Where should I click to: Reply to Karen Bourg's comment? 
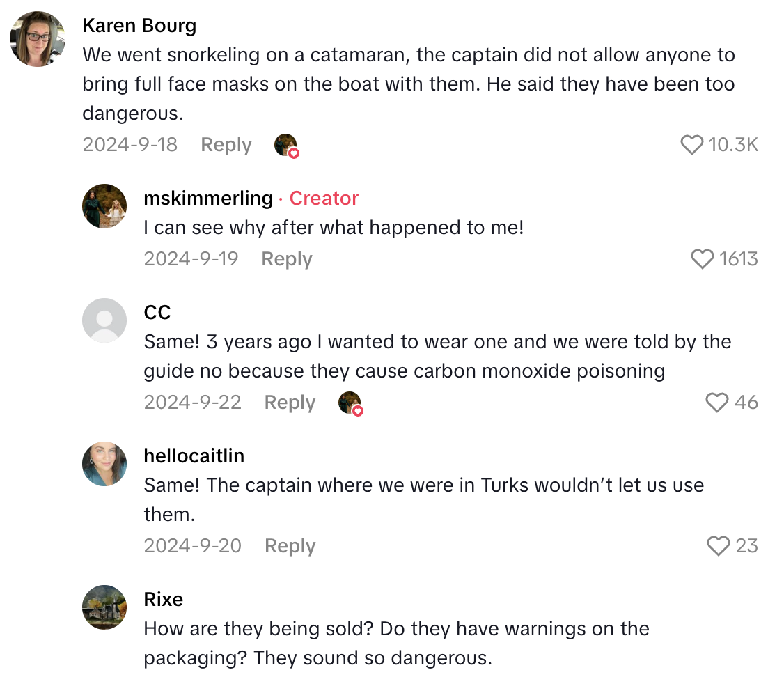coord(226,145)
